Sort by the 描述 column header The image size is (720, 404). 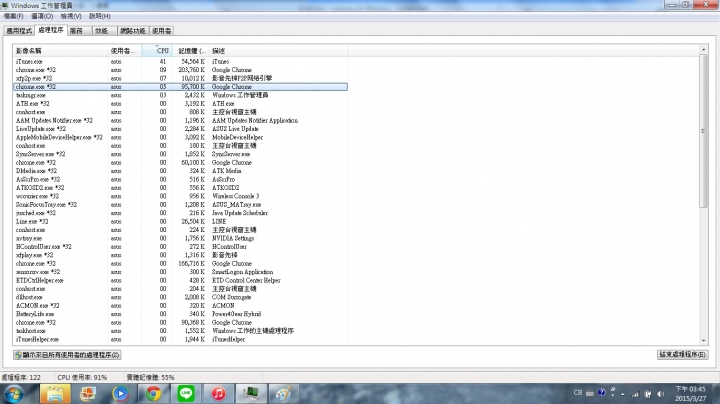point(278,50)
